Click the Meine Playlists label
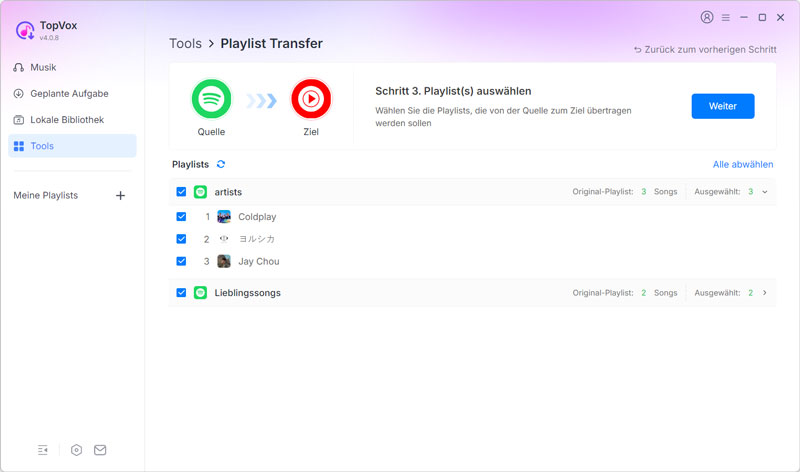The height and width of the screenshot is (472, 800). [45, 195]
